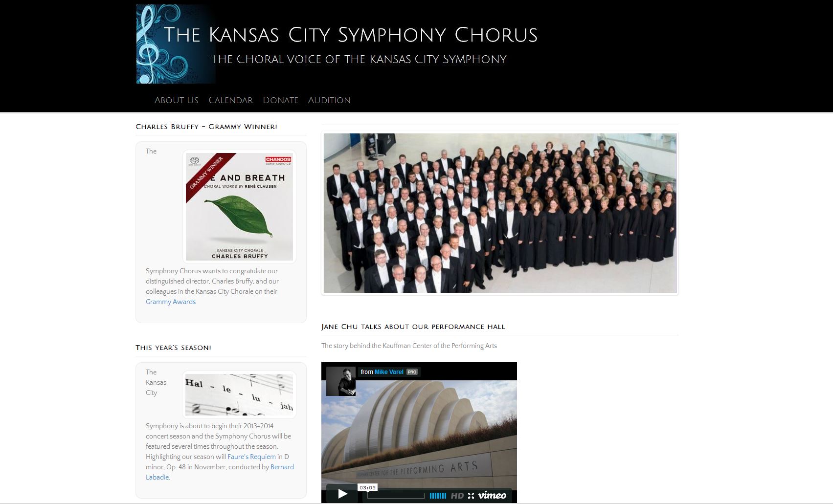
Task: Open the Grammy Winner album cover image
Action: click(x=239, y=207)
